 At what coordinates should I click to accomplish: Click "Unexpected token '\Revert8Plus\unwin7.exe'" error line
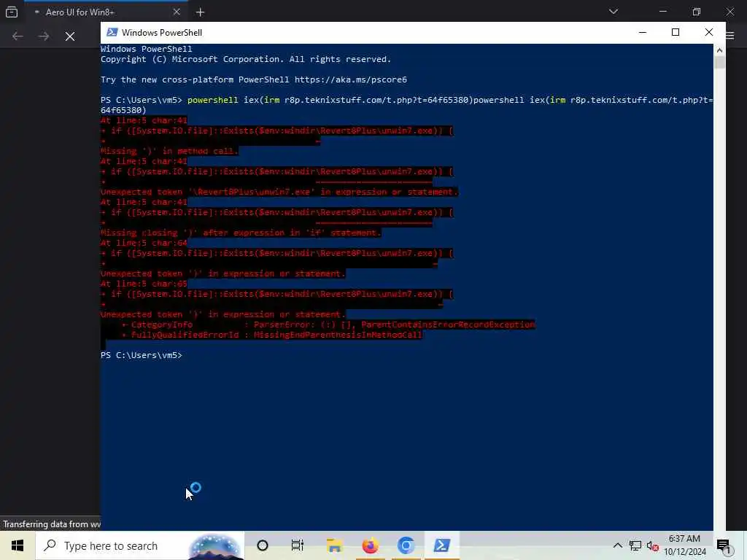pyautogui.click(x=279, y=192)
